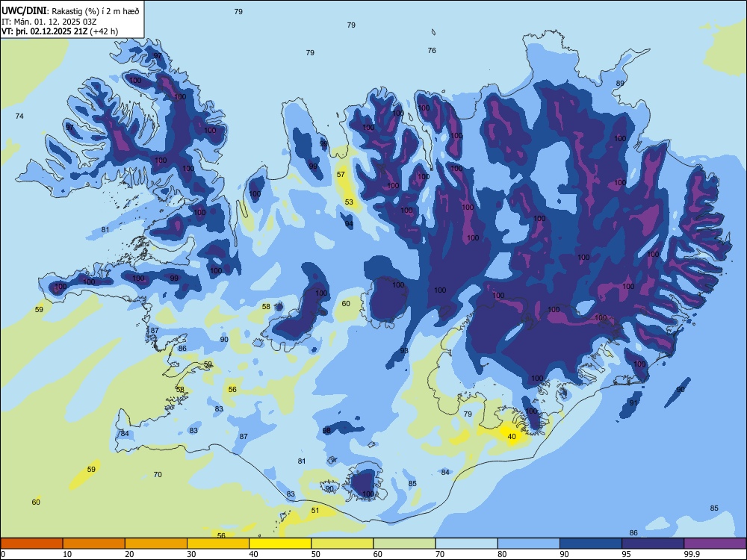Viewport: 747px width, 560px height.
Task: Click the 'IT: Mán. 01. 12. 2025 03Z' line
Action: click(x=49, y=22)
